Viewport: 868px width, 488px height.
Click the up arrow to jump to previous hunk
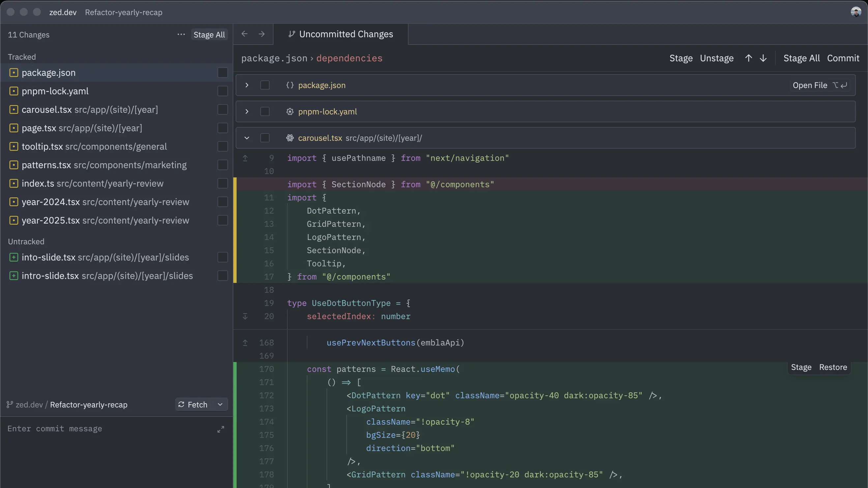748,58
